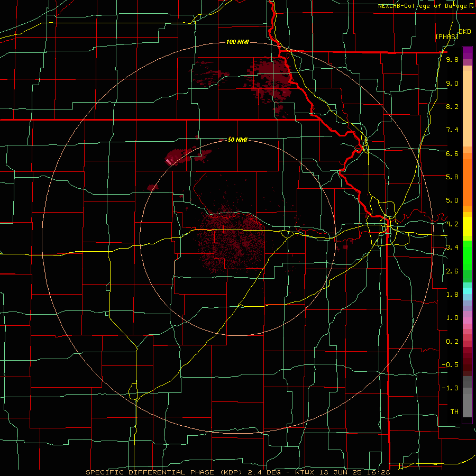The height and width of the screenshot is (476, 476).
Task: Click the ground clutter echo at radar center
Action: click(231, 241)
